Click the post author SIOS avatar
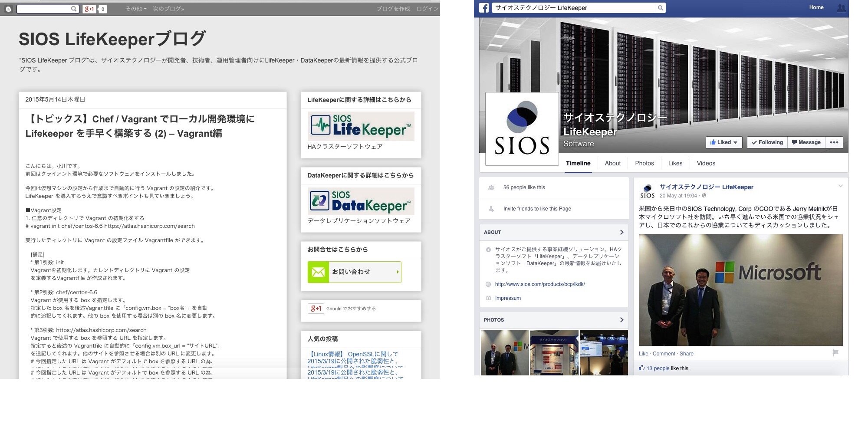The image size is (868, 434). (x=647, y=191)
